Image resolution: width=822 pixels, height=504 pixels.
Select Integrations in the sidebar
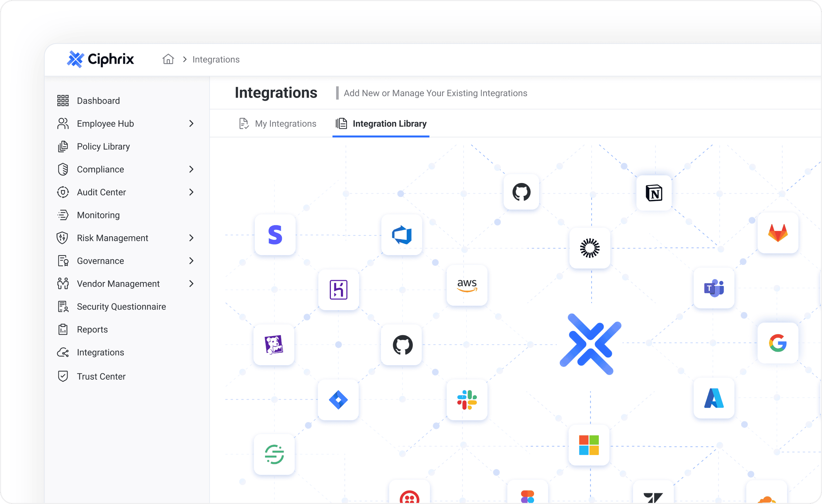(x=101, y=352)
